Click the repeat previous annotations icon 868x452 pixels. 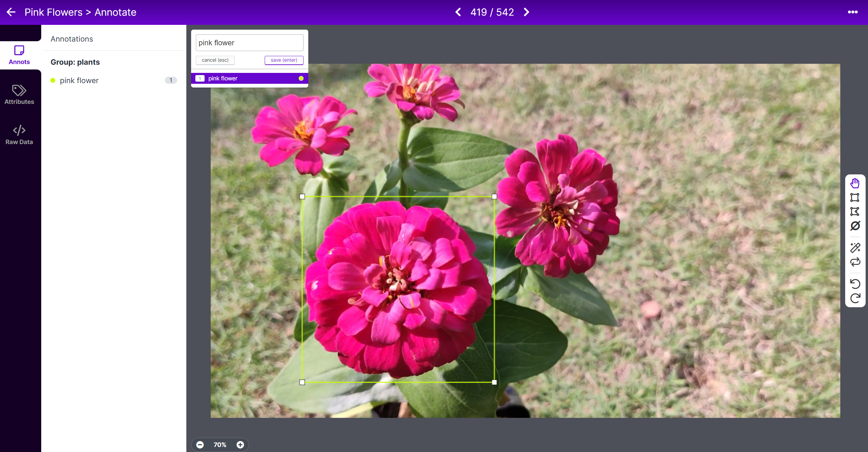(855, 262)
